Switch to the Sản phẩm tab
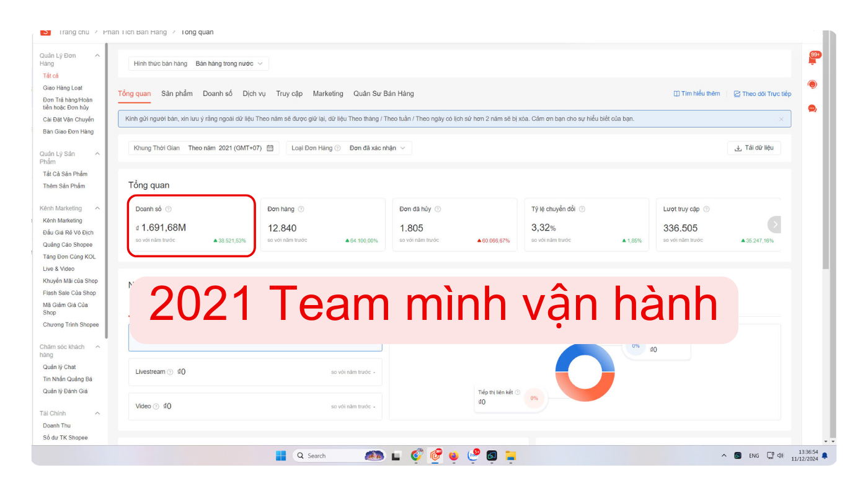The width and height of the screenshot is (868, 496). pos(177,94)
